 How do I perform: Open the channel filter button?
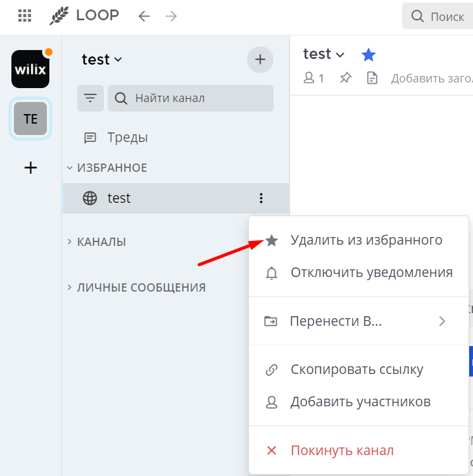pos(91,98)
